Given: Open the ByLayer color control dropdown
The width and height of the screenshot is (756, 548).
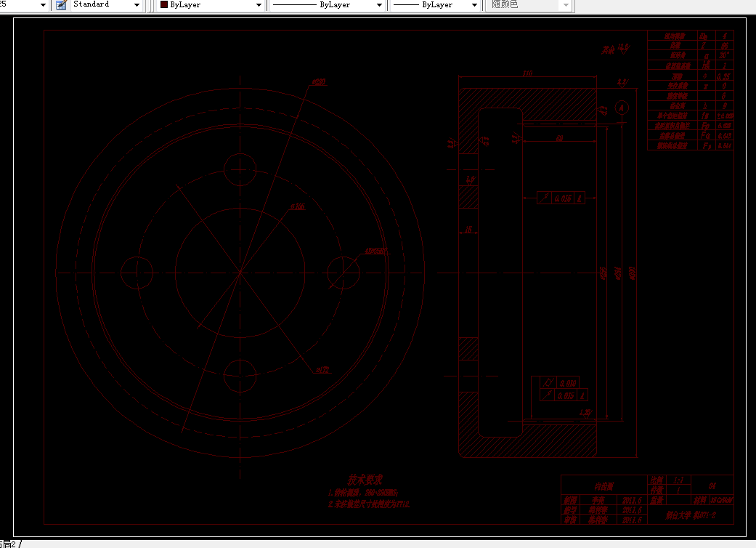Looking at the screenshot, I should click(x=259, y=5).
